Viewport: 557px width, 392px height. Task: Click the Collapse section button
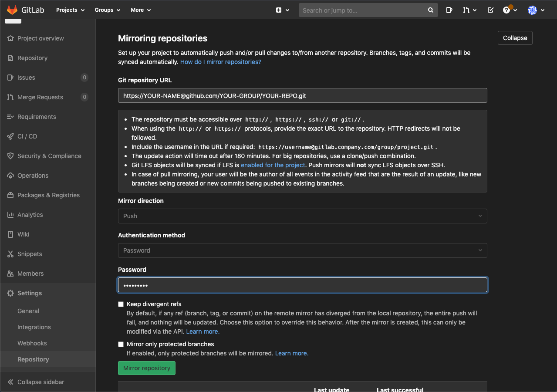(515, 38)
